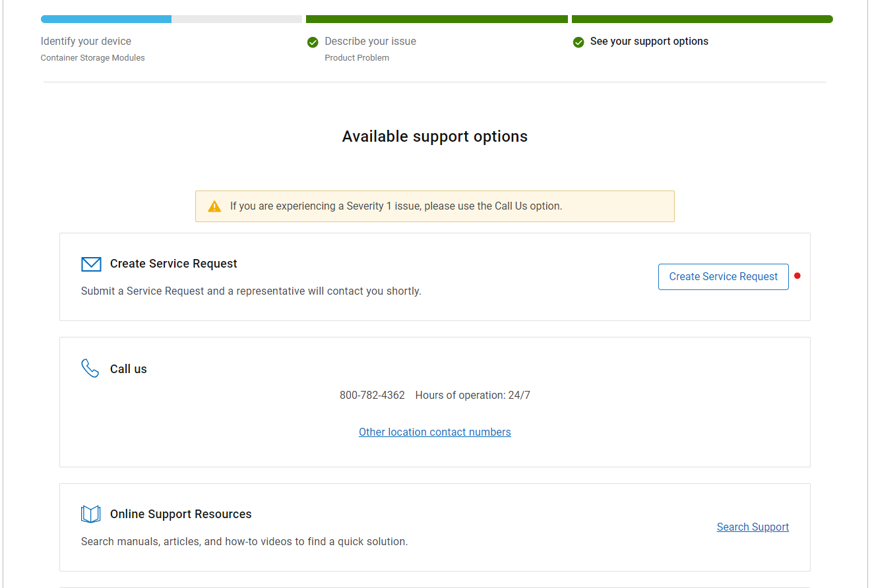870x588 pixels.
Task: Select the See your support options step
Action: coord(650,41)
